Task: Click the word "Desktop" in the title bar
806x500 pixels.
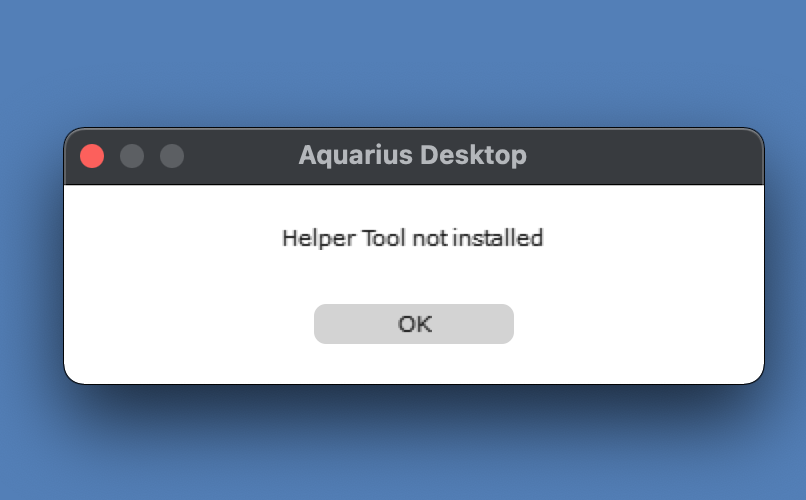Action: [473, 155]
